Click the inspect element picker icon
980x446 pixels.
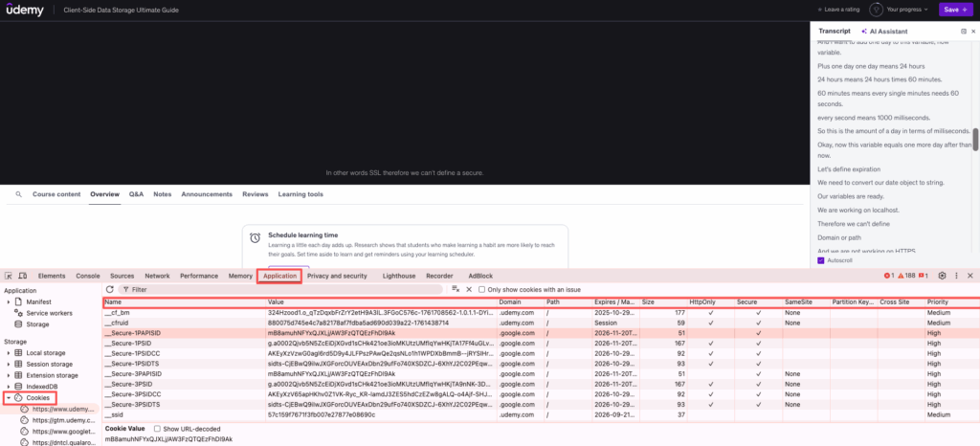(9, 276)
